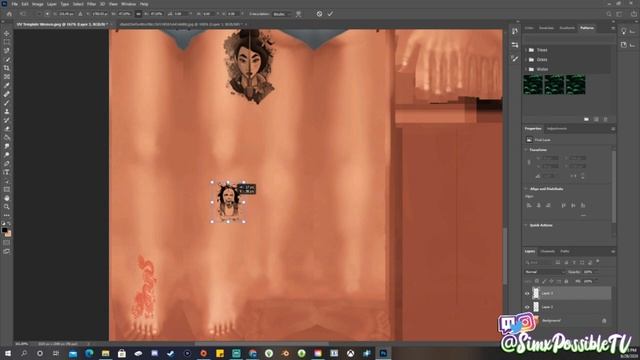The width and height of the screenshot is (640, 360).
Task: Toggle the maintain aspect ratio link
Action: (138, 14)
